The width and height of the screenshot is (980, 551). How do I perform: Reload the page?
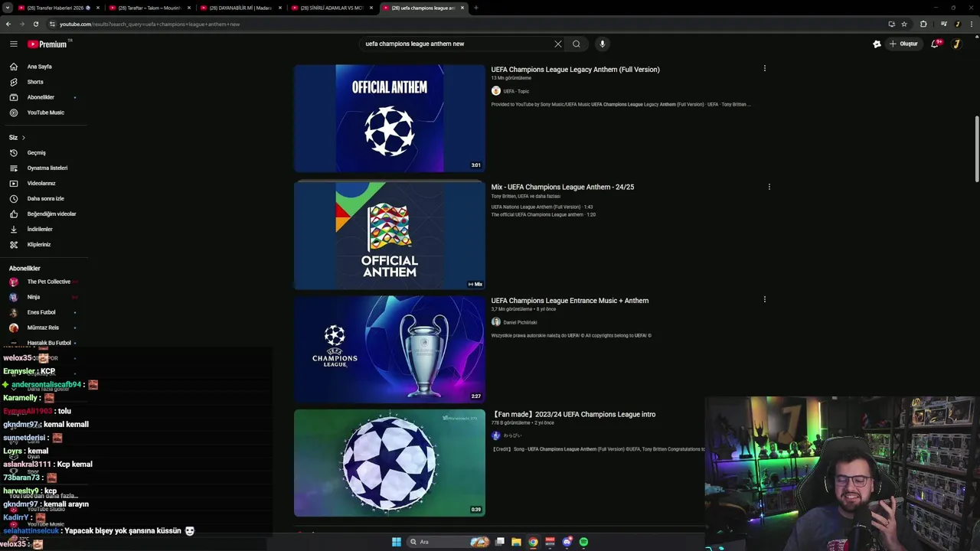point(36,24)
